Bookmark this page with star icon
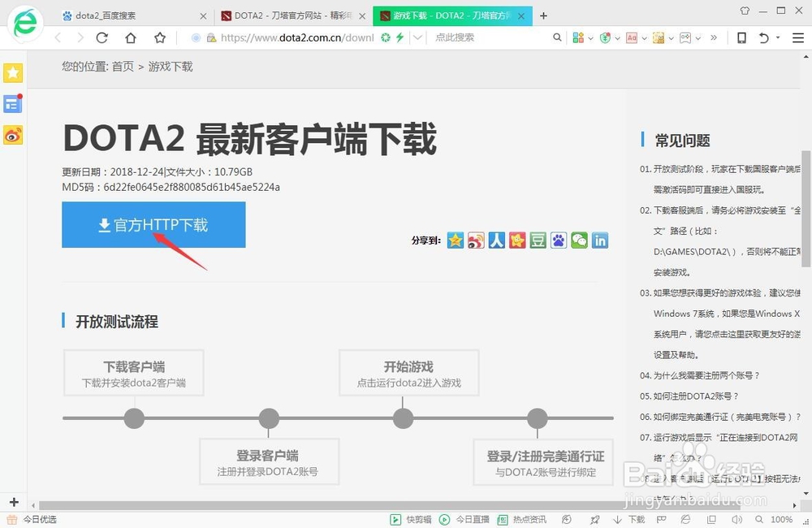This screenshot has width=812, height=528. click(x=160, y=37)
